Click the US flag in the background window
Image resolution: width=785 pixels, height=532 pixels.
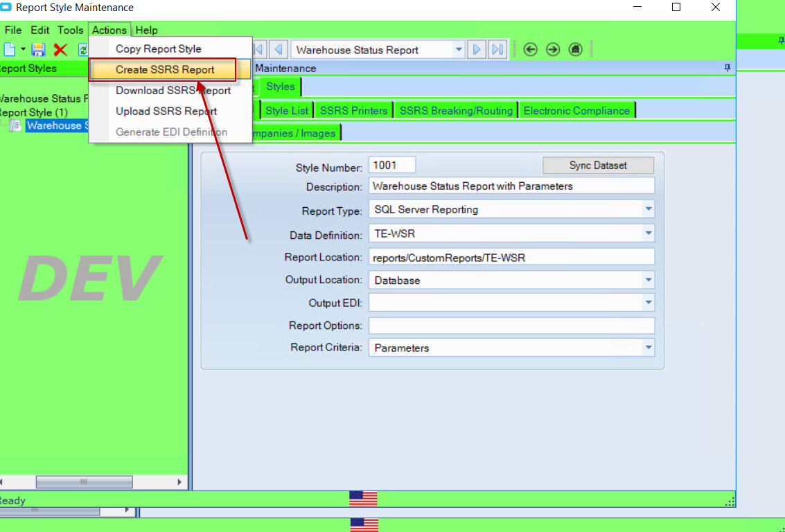click(364, 524)
